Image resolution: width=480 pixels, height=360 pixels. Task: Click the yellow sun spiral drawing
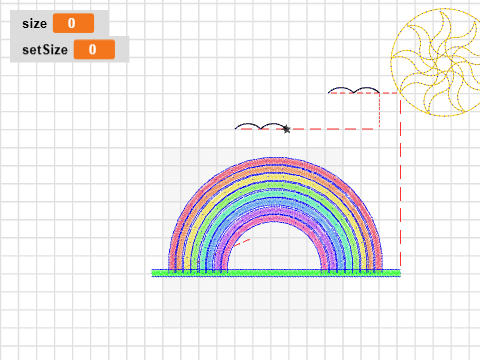[x=436, y=62]
